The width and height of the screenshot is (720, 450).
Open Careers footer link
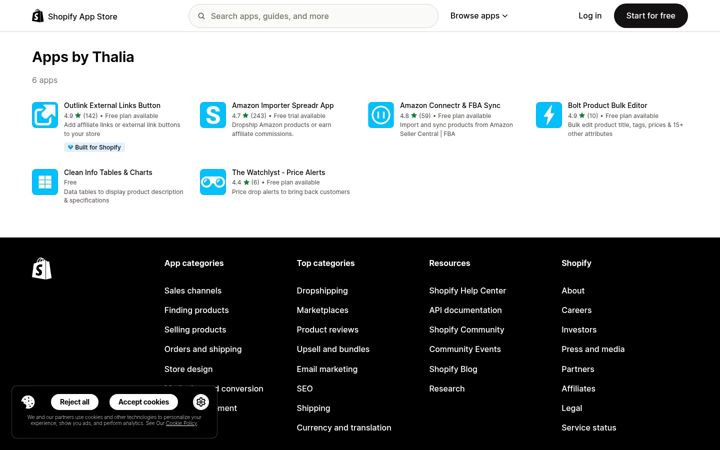[x=576, y=310]
